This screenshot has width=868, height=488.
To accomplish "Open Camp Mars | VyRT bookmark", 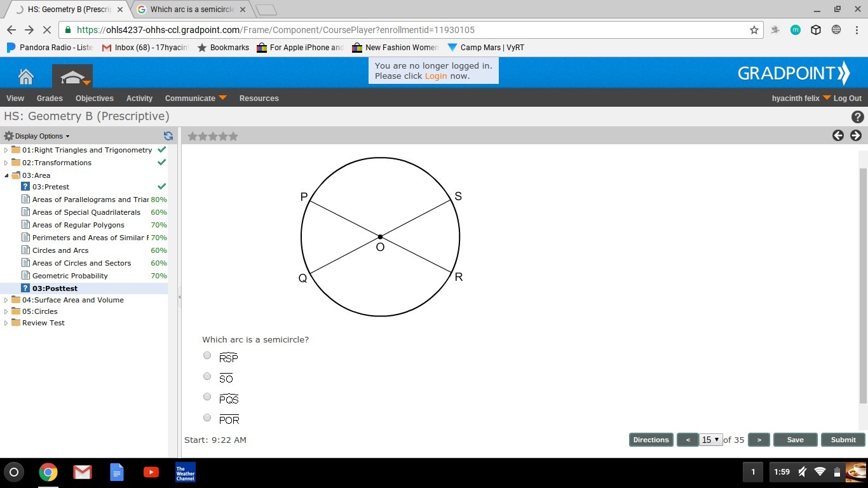I will pos(486,48).
